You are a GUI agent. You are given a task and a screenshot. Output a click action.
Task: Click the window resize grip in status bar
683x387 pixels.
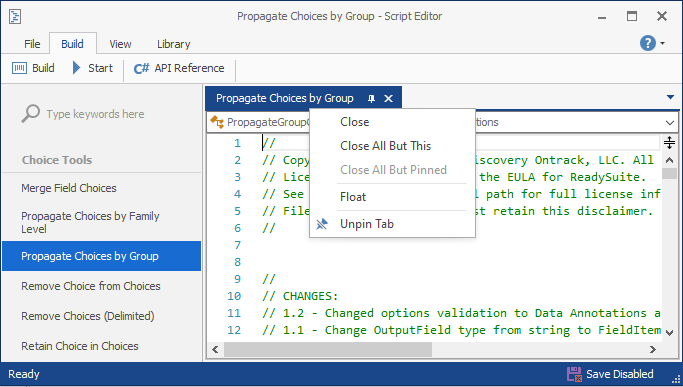[676, 380]
